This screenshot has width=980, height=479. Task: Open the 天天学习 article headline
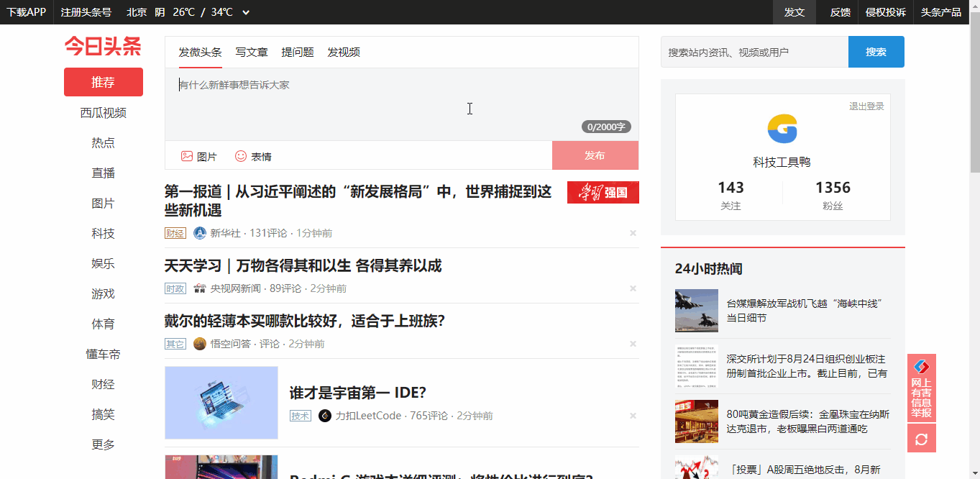point(303,266)
